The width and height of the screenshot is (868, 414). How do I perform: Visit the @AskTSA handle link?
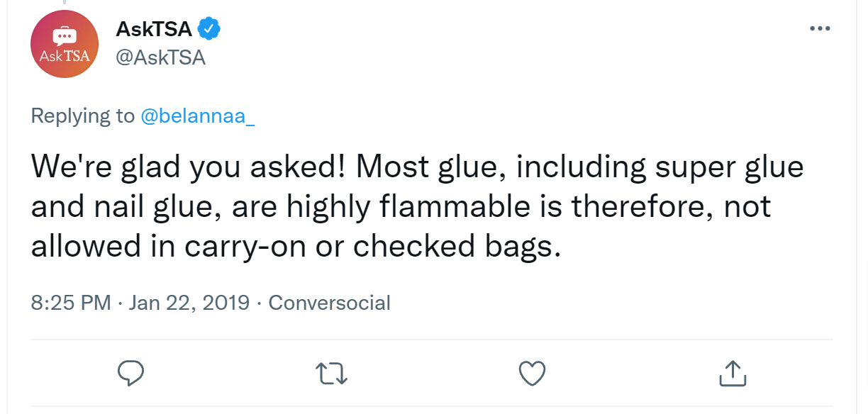(160, 57)
